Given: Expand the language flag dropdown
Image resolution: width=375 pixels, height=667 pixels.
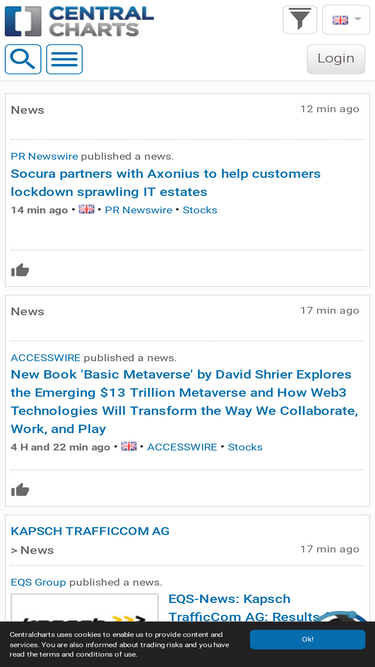Looking at the screenshot, I should [x=346, y=20].
